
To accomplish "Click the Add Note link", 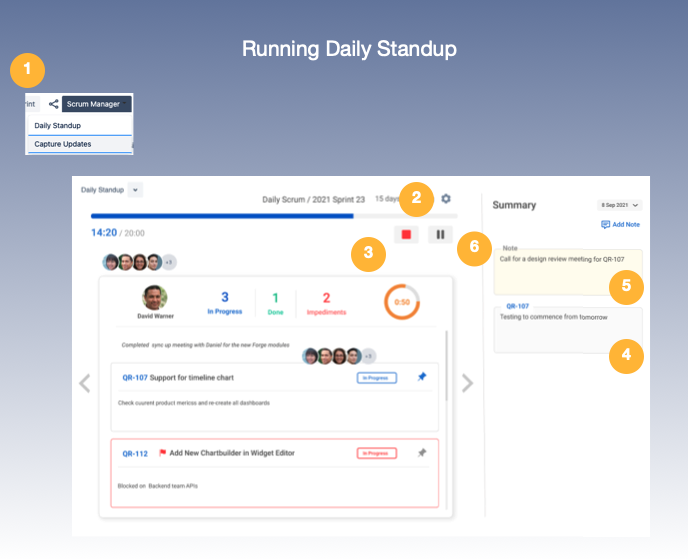I will (x=620, y=225).
